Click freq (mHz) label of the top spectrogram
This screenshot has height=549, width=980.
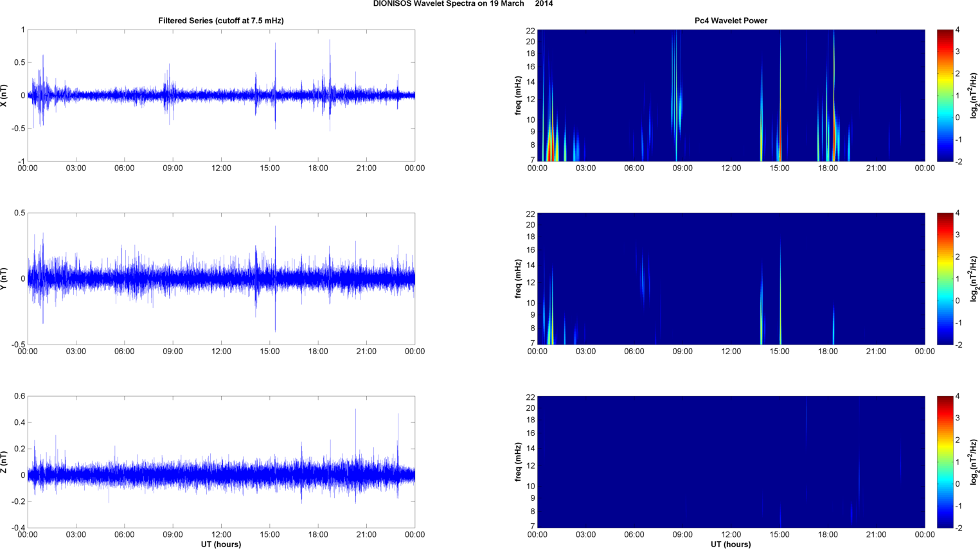click(518, 95)
